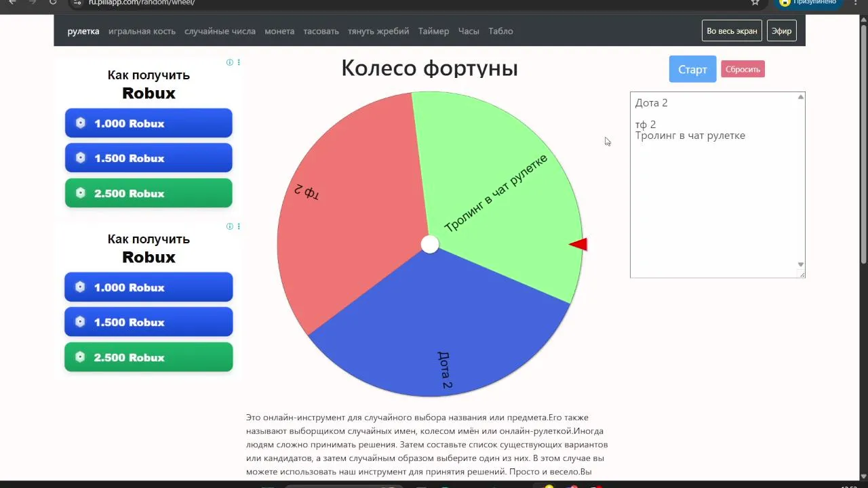Click the Эфир button
This screenshot has height=488, width=868.
click(781, 31)
